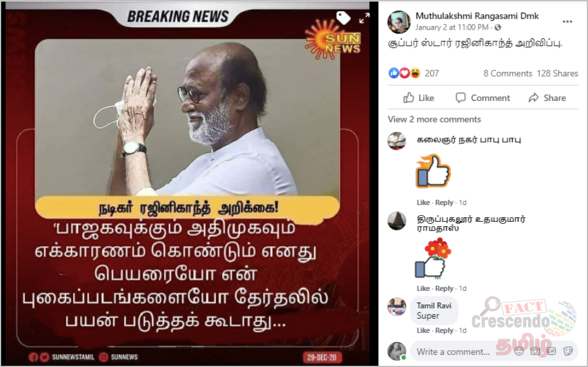The height and width of the screenshot is (367, 588).
Task: Insert an emoji into the comment
Action: point(519,351)
